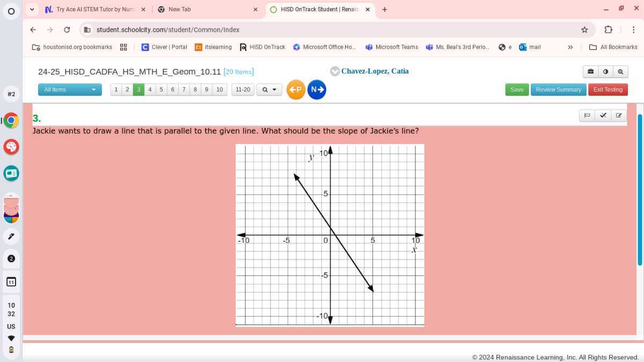
Task: Open the calculator toolbox icon near item count
Action: (x=590, y=71)
